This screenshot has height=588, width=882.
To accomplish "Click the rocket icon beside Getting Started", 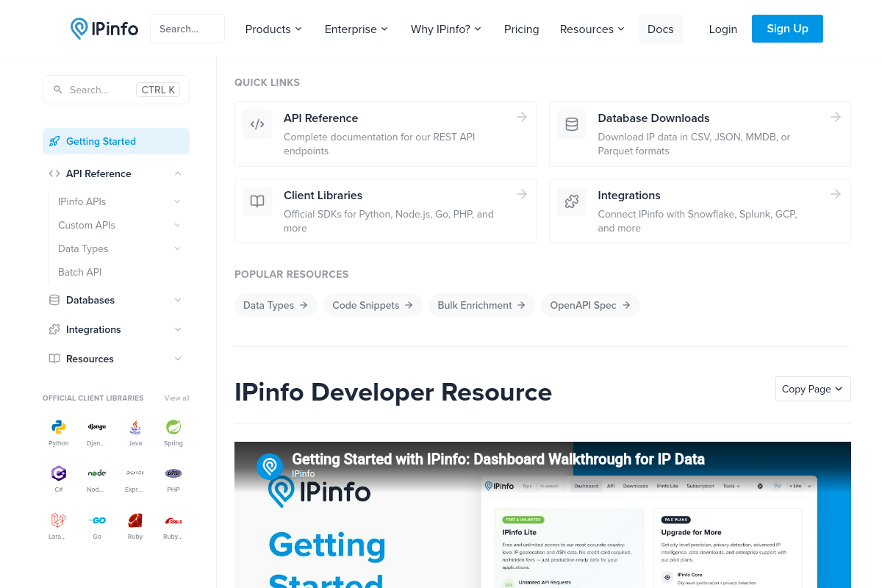I will (x=54, y=141).
